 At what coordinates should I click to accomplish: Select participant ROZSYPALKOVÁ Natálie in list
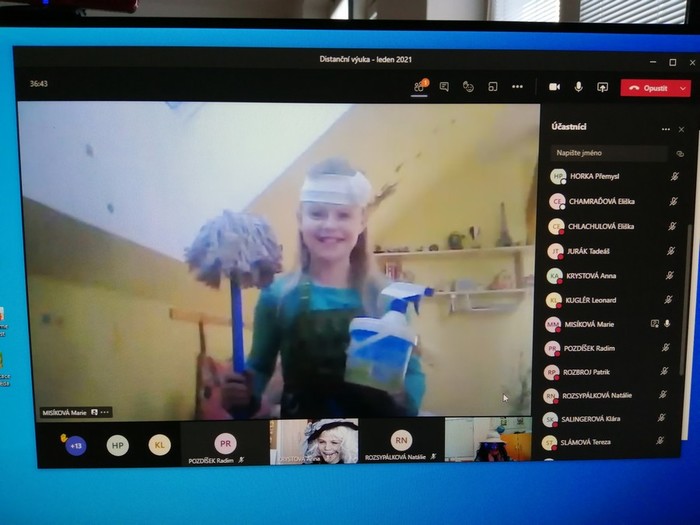coord(605,395)
